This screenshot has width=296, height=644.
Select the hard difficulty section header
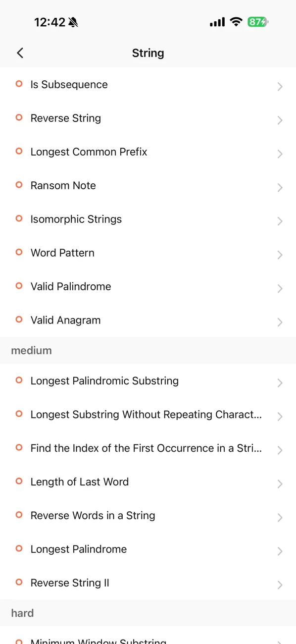(x=22, y=613)
